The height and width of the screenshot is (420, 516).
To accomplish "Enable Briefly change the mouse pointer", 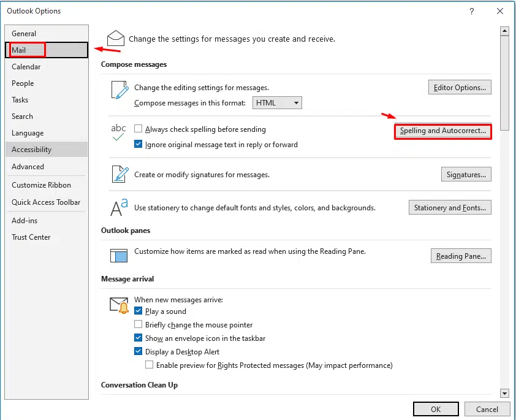I will pos(138,324).
